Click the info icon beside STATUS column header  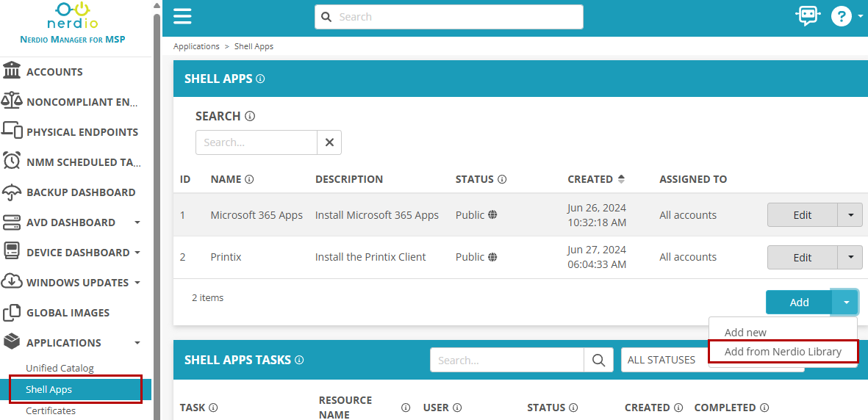click(502, 179)
